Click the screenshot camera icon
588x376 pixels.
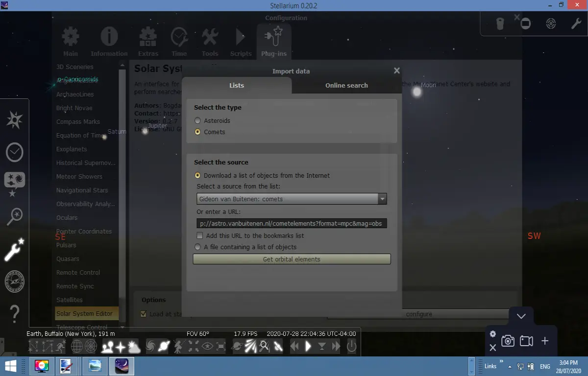click(508, 341)
